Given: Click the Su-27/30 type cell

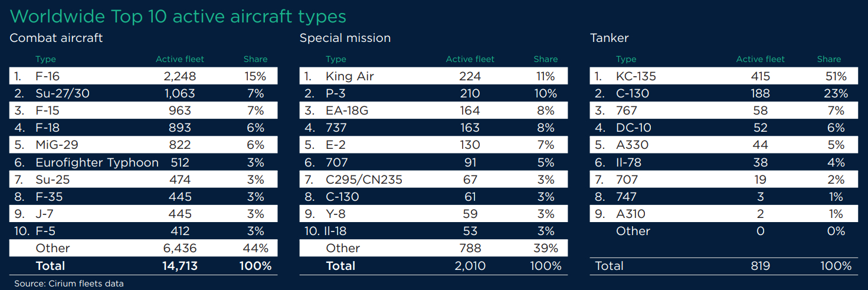Looking at the screenshot, I should [63, 93].
